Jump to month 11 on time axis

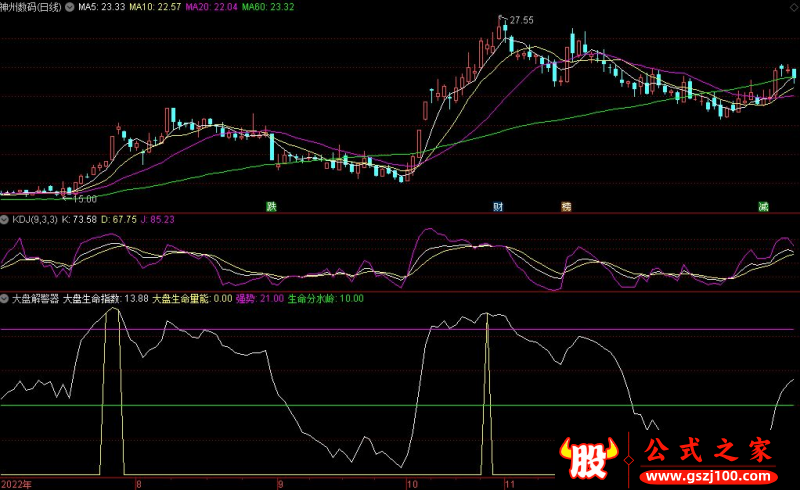point(509,483)
